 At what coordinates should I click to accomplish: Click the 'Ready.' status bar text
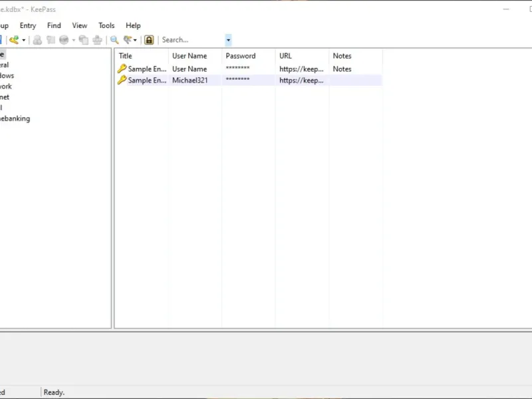[x=54, y=392]
